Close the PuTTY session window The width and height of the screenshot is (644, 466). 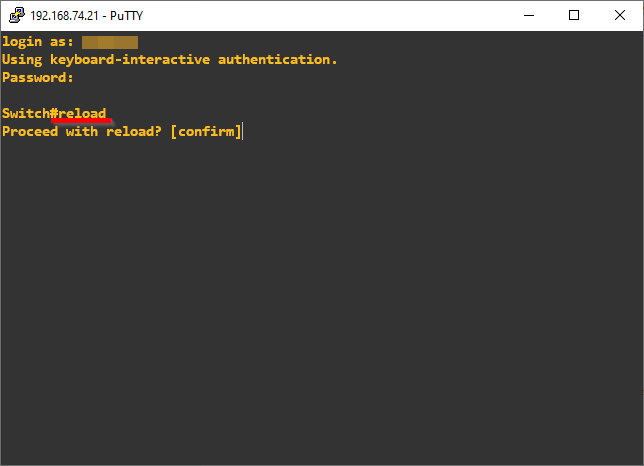click(x=620, y=15)
